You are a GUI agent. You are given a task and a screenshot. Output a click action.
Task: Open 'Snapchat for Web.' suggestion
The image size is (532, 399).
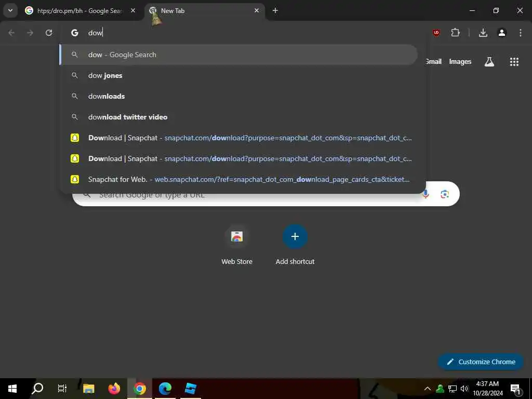click(238, 179)
